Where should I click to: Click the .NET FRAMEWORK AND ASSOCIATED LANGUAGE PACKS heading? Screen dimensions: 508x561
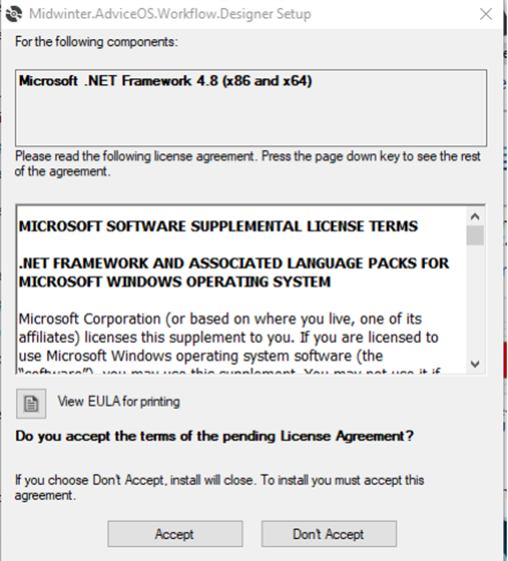234,273
